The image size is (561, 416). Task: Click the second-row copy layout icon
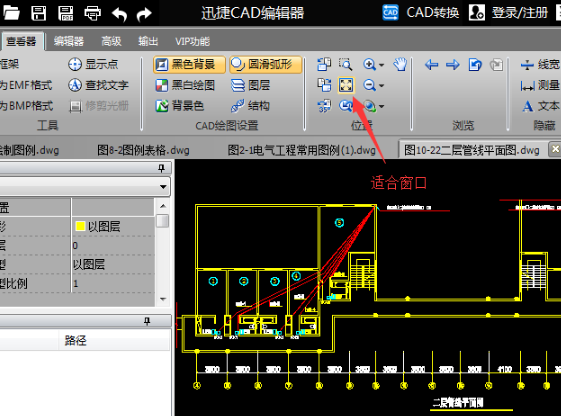tap(324, 85)
